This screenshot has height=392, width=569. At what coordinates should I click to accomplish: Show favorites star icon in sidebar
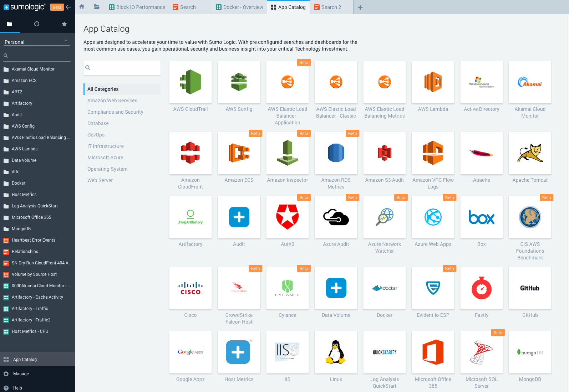pyautogui.click(x=64, y=24)
